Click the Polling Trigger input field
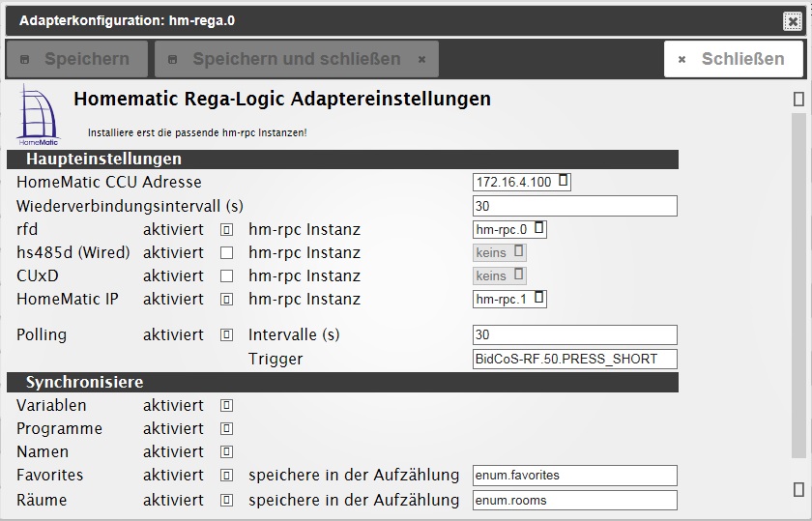 click(574, 360)
